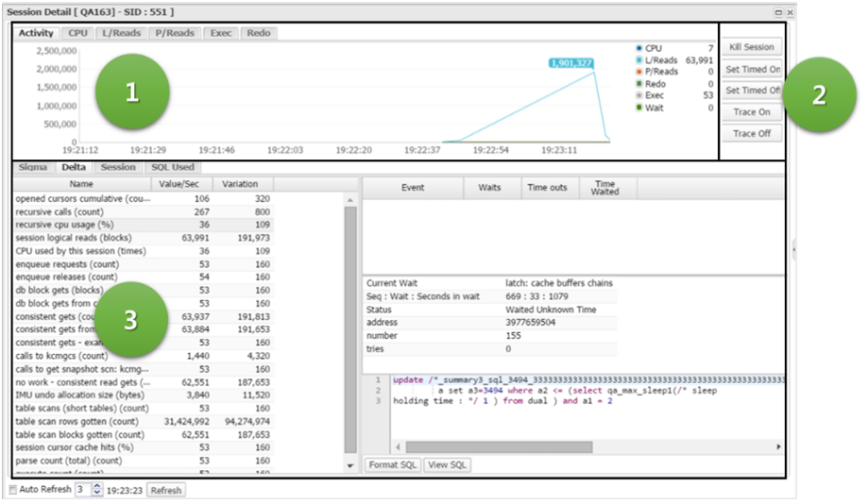Click the update statement first SQL line
868x504 pixels.
[x=588, y=380]
